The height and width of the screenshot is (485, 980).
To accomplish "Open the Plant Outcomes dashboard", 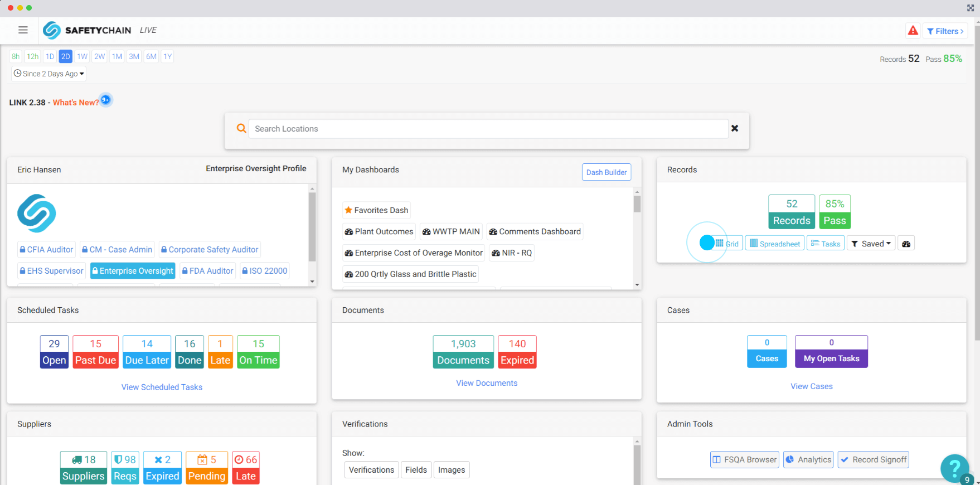I will point(379,231).
